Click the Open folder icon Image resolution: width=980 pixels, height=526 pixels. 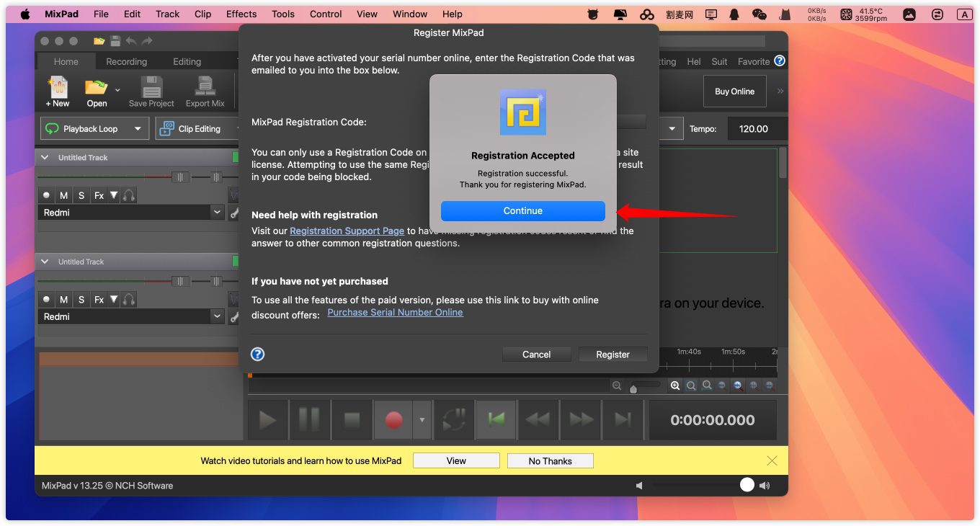coord(96,88)
